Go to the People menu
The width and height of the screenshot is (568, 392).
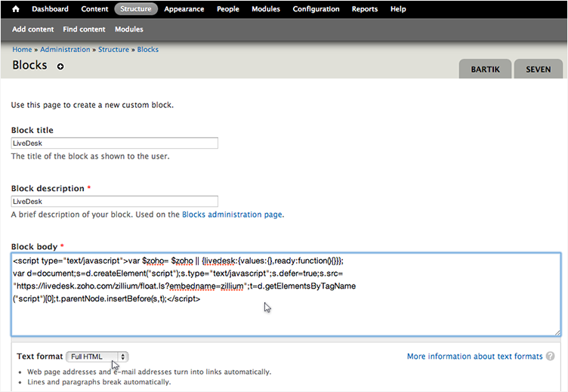(228, 9)
